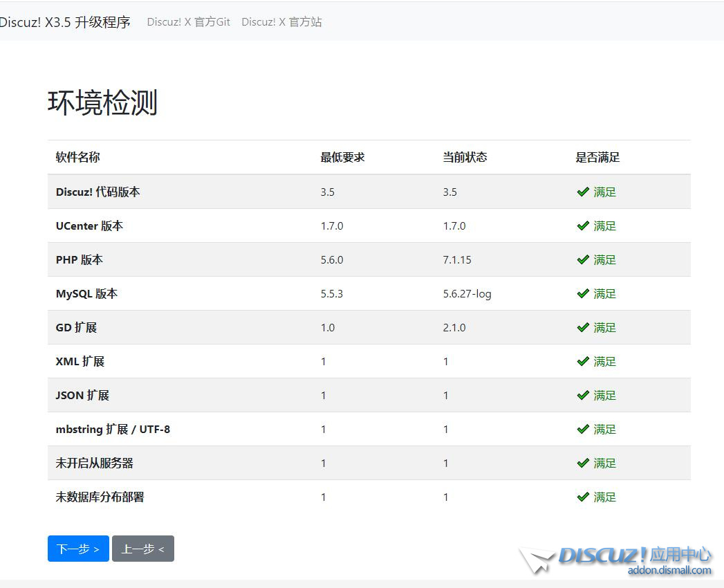Click 满足 status text in PHP 版本 row

click(605, 259)
